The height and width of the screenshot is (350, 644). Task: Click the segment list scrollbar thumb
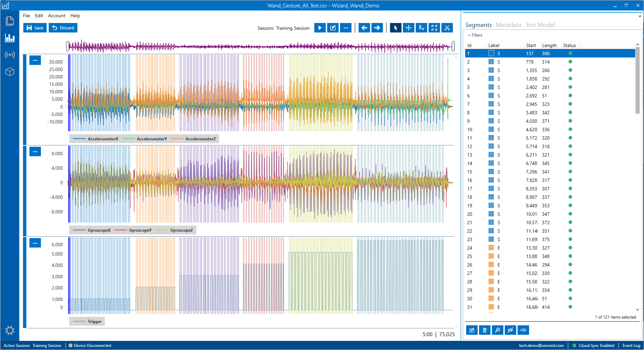coord(638,80)
